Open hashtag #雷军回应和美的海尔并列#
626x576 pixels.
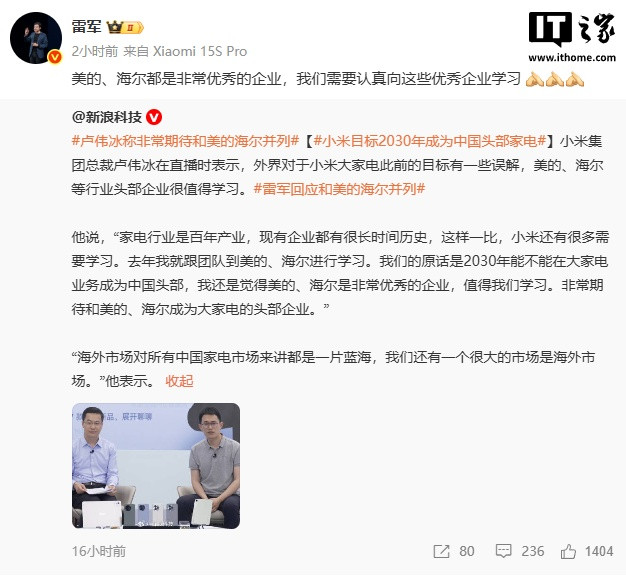point(339,189)
